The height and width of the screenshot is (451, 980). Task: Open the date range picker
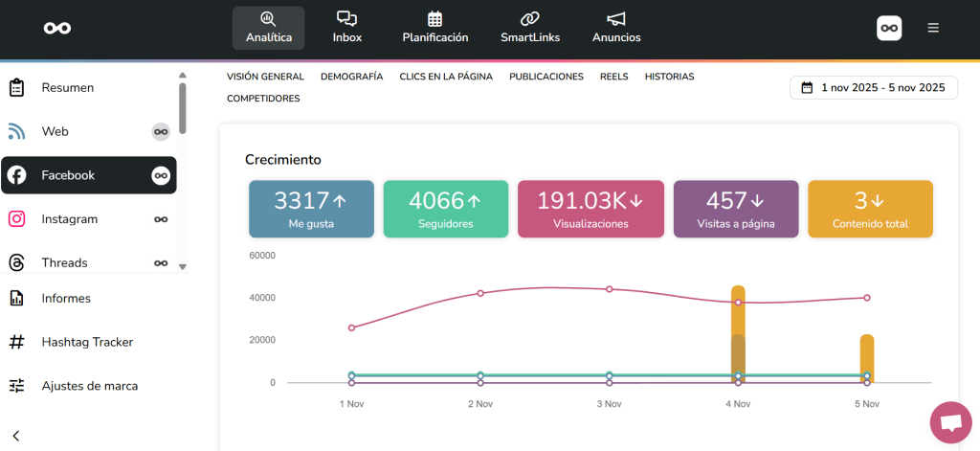(873, 88)
